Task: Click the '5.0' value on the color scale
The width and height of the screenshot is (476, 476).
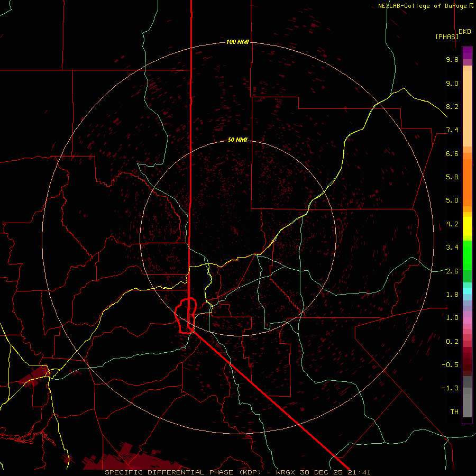Action: tap(452, 200)
